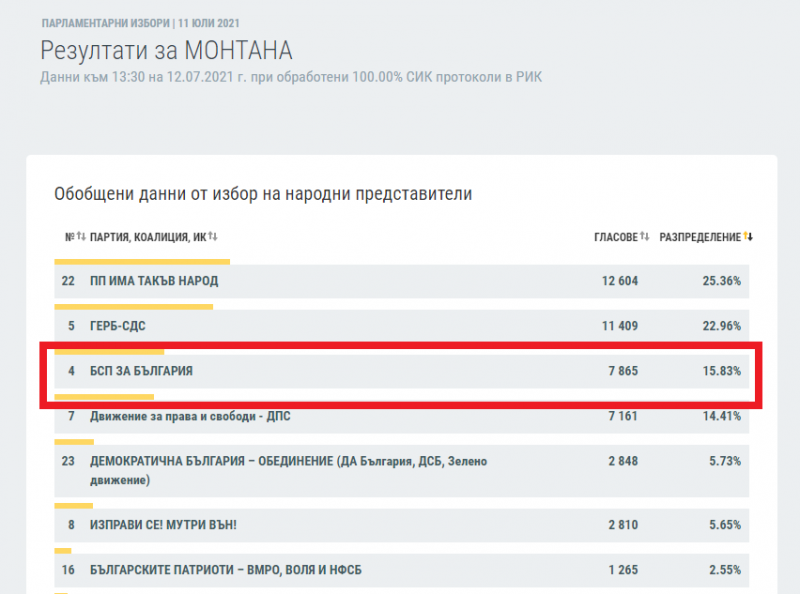The height and width of the screenshot is (594, 800).
Task: Click sort arrows next to РАЗПРЕДЕЛЕНИЕ
Action: (x=747, y=237)
